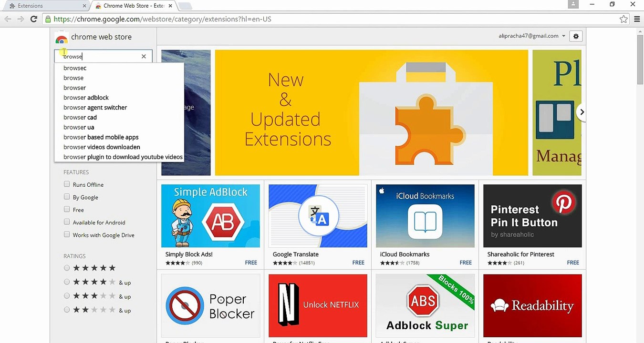Open the Readability thumbnail
644x343 pixels.
[532, 305]
